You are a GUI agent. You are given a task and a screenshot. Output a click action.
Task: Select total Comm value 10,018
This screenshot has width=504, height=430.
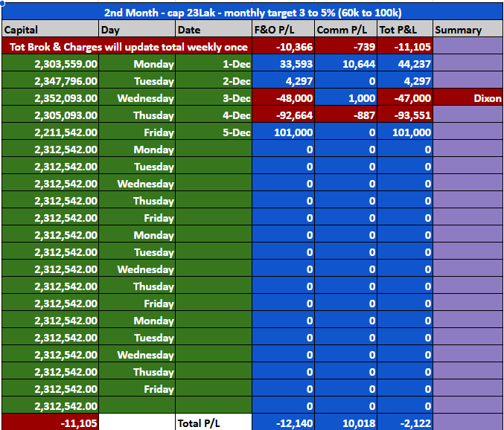345,423
